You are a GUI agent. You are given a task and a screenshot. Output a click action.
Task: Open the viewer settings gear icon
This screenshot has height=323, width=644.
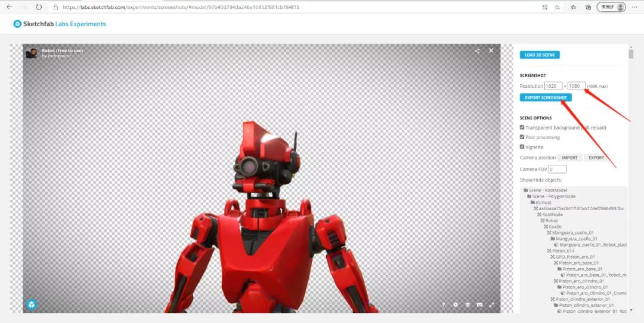[x=456, y=305]
